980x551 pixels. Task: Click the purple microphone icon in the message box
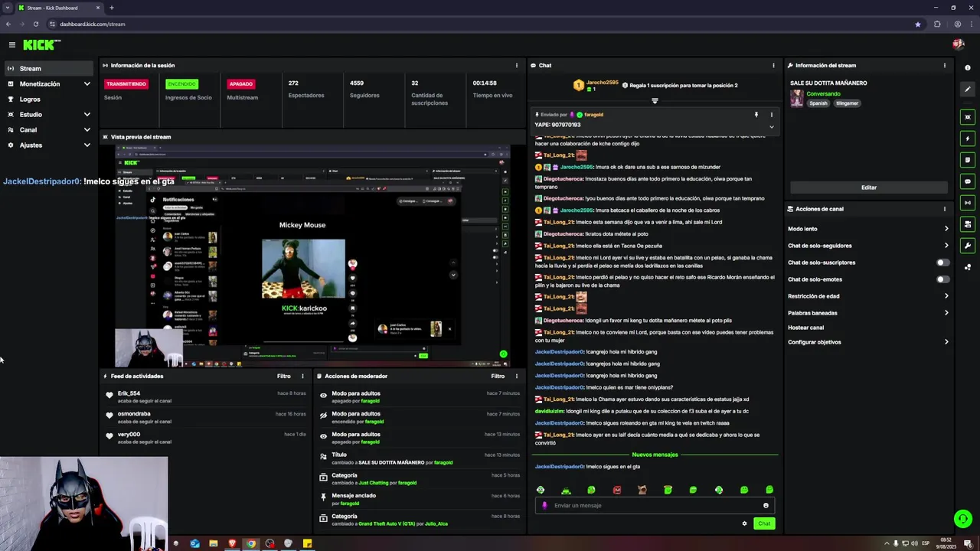(545, 505)
